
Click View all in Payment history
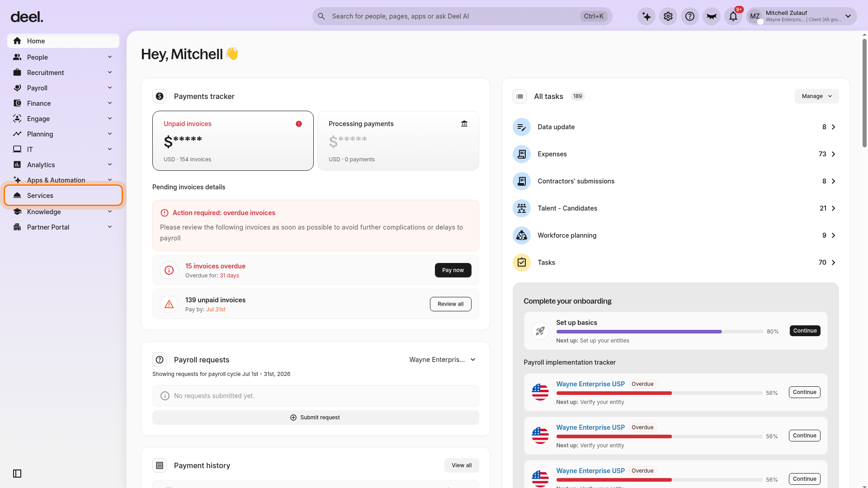[462, 465]
